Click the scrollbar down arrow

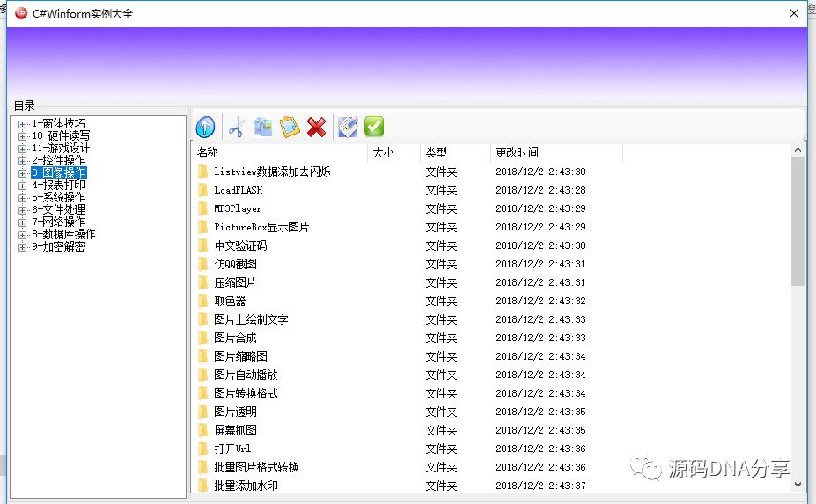click(x=798, y=485)
